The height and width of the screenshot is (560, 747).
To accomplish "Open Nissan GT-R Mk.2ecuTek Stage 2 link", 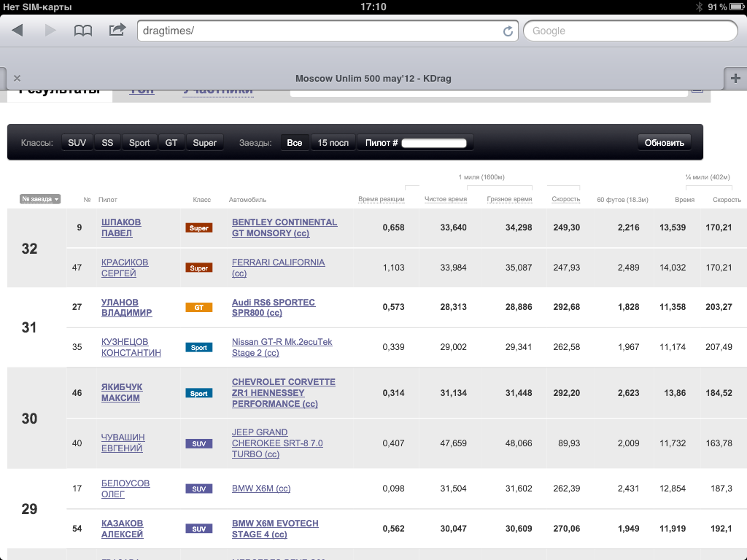I will tap(282, 347).
